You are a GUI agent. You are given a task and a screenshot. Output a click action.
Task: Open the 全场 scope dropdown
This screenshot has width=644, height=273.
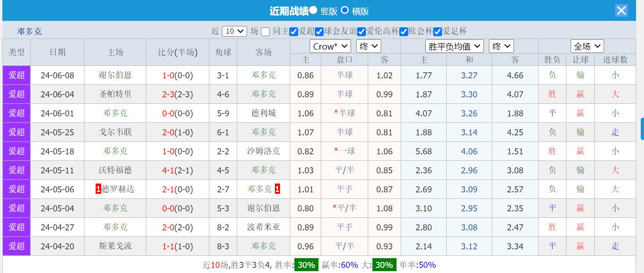[x=588, y=46]
